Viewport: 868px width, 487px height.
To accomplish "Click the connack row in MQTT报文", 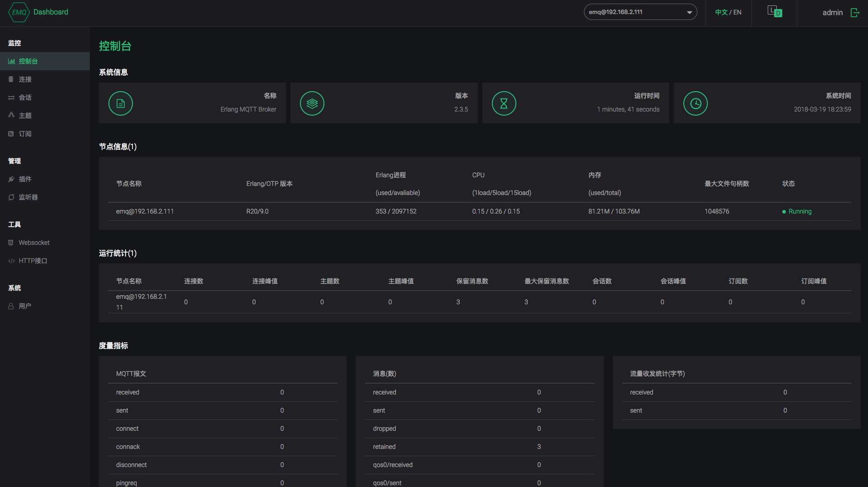I will pyautogui.click(x=223, y=447).
